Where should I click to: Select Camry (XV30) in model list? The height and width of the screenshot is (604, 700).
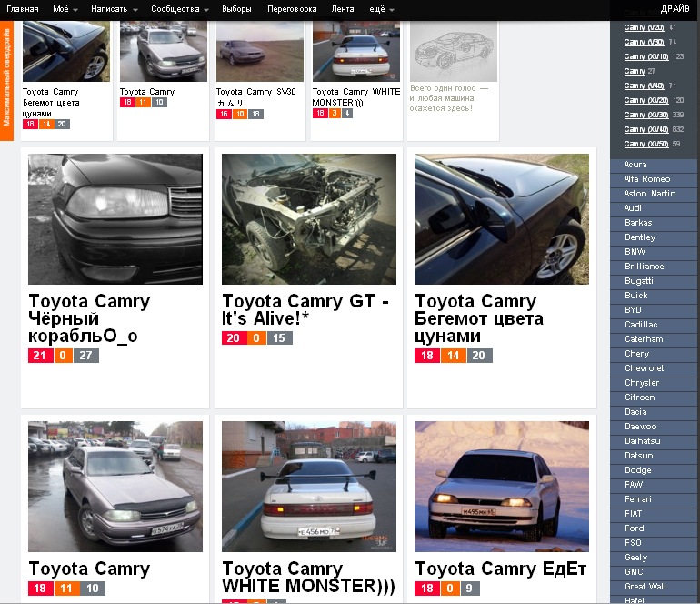(646, 115)
